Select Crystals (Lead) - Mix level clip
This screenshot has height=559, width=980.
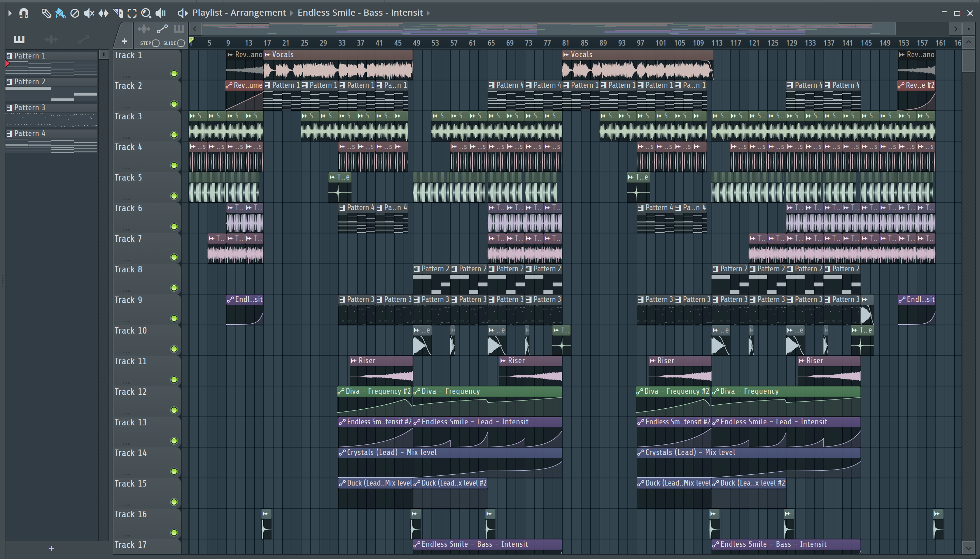coord(450,462)
